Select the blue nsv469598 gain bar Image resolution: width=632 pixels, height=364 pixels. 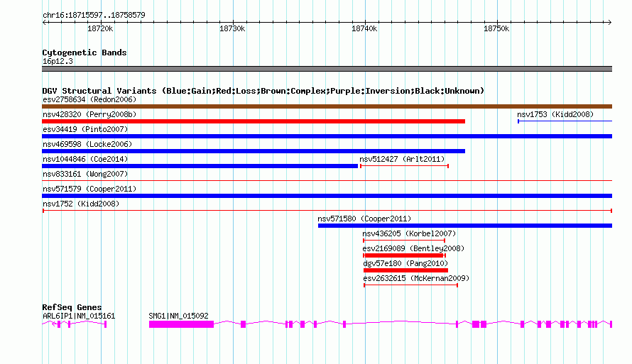pyautogui.click(x=254, y=151)
